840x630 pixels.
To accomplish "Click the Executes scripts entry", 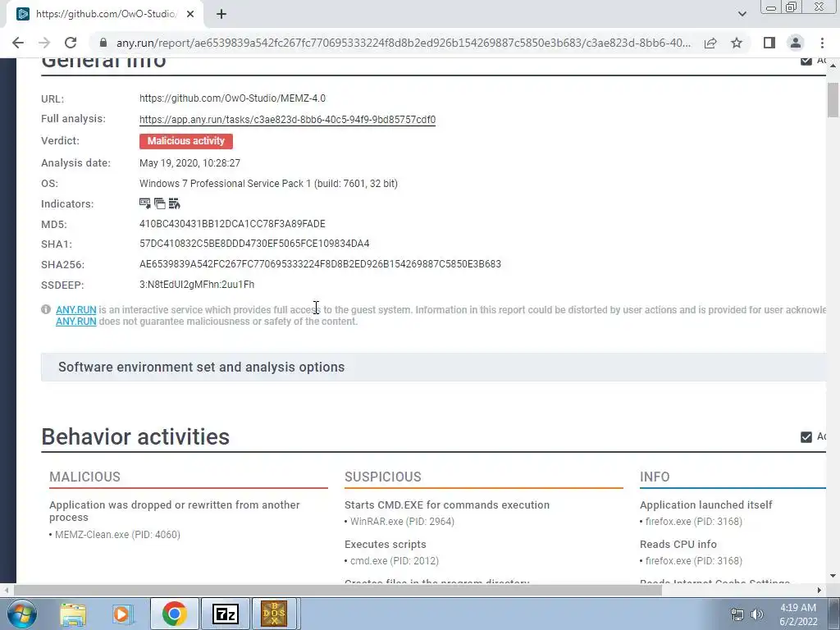I will [386, 545].
